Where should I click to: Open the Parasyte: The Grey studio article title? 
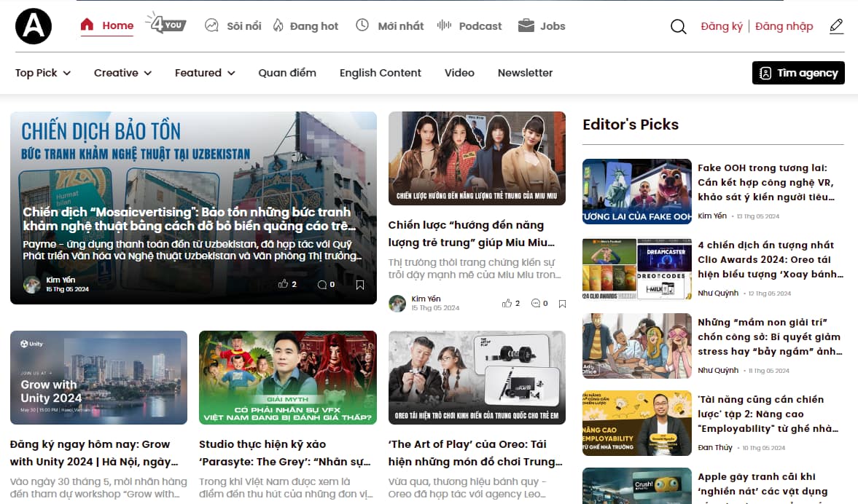coord(284,452)
